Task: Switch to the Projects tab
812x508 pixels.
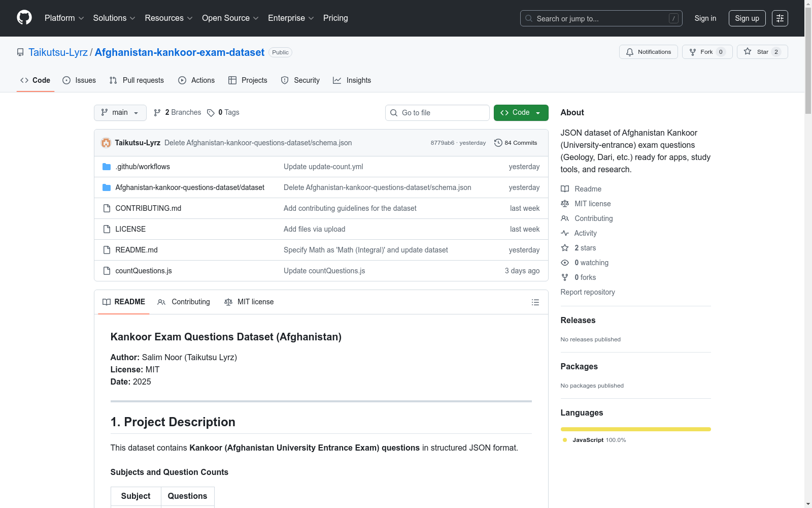Action: click(248, 80)
